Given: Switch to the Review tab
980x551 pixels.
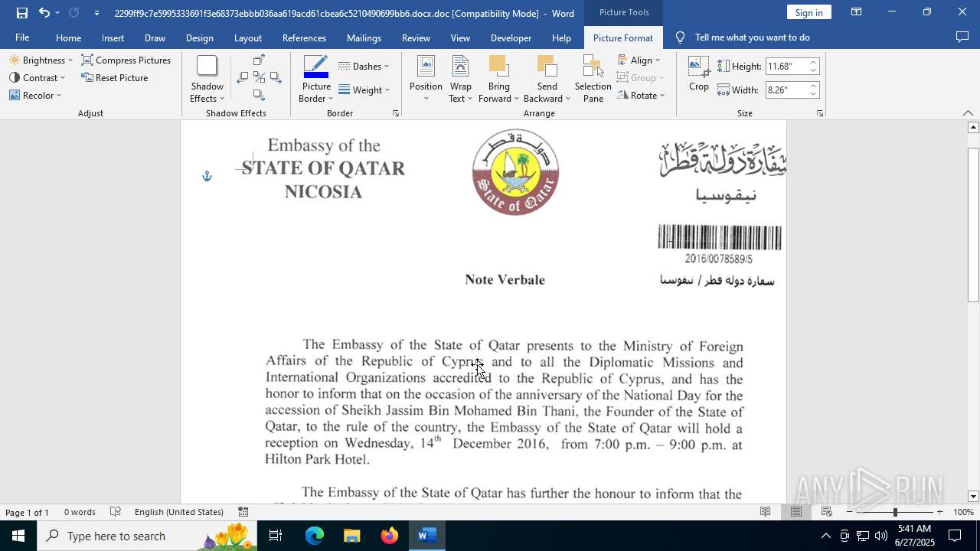Looking at the screenshot, I should coord(416,37).
